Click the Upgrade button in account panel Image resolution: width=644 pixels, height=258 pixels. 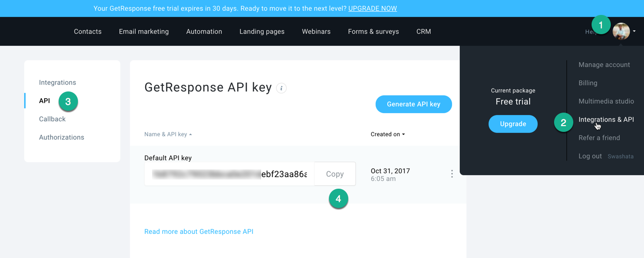pyautogui.click(x=513, y=124)
